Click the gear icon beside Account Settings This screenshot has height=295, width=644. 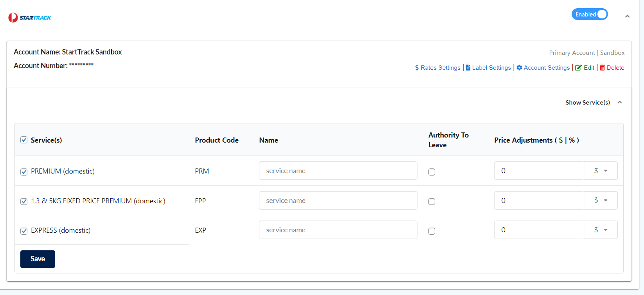click(x=519, y=68)
